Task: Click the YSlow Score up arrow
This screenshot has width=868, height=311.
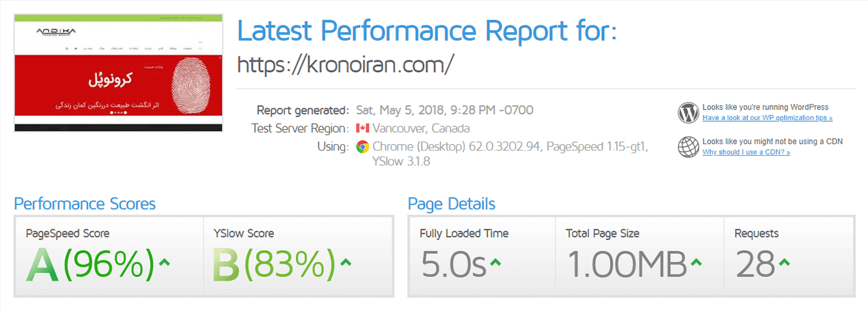Action: [x=347, y=263]
